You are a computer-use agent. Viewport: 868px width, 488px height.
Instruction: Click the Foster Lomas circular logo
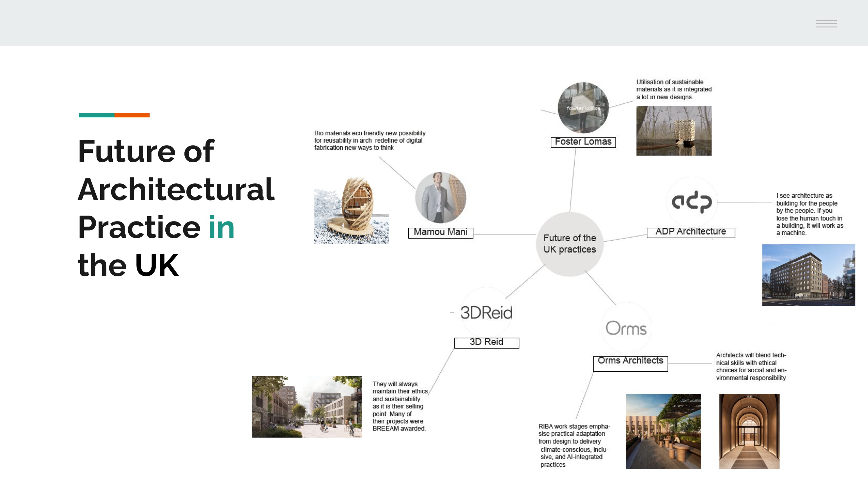pyautogui.click(x=583, y=108)
